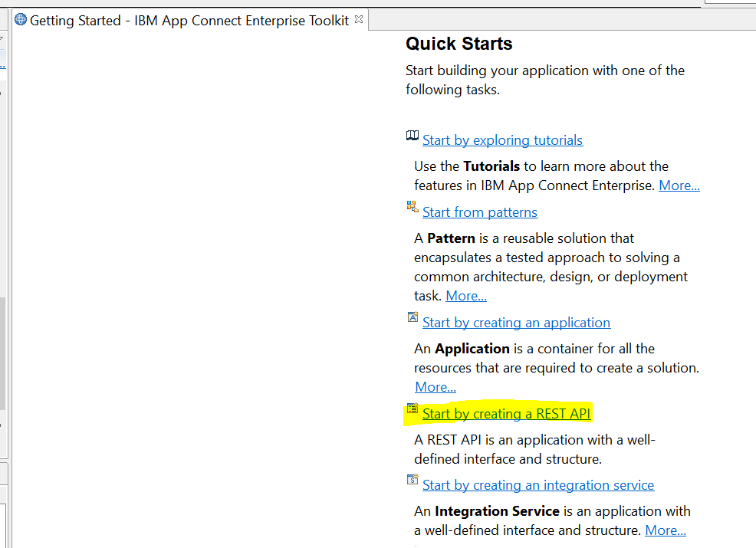Open the Start by creating a REST API link
The width and height of the screenshot is (756, 548).
[506, 414]
